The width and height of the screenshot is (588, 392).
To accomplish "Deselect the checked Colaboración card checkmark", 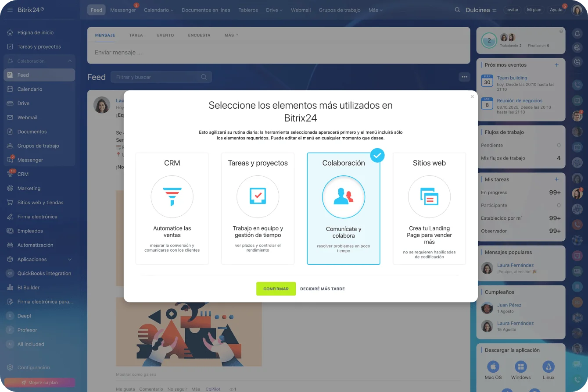I will pos(377,155).
